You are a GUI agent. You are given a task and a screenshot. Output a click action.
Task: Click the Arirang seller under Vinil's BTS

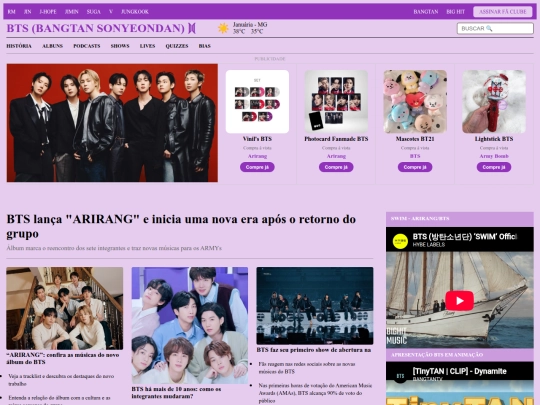pos(257,156)
